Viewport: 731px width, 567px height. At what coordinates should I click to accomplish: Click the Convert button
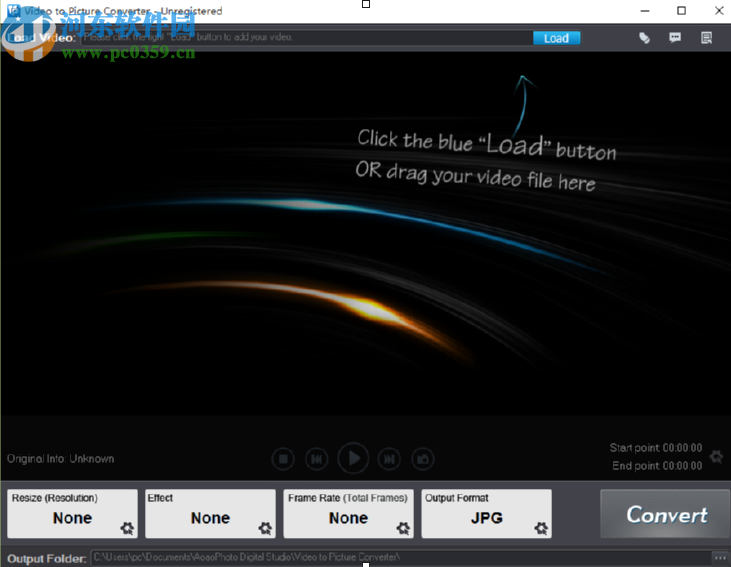[x=665, y=514]
